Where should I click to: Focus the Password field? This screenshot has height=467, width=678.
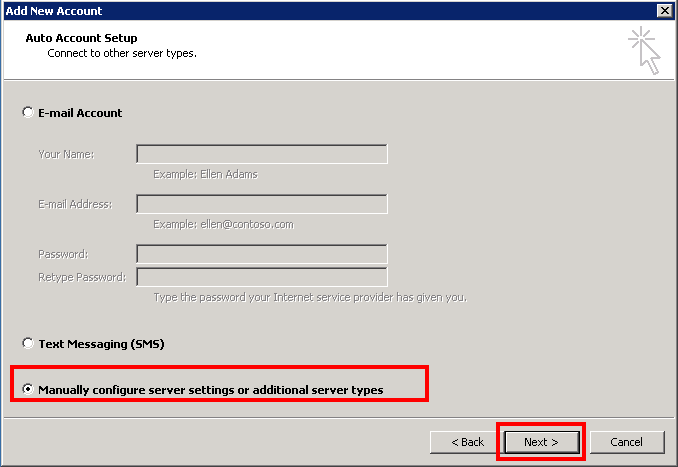(261, 254)
